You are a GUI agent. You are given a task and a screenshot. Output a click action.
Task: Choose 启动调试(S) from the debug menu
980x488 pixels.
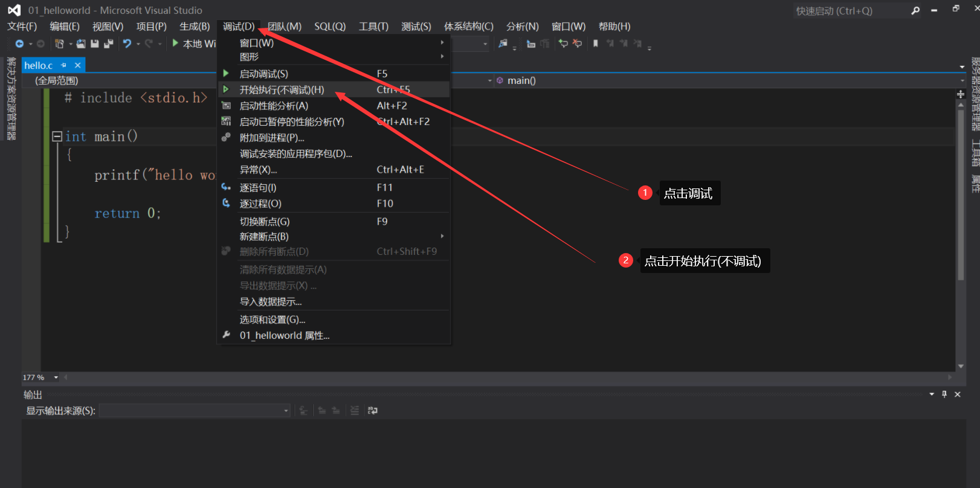(x=334, y=74)
